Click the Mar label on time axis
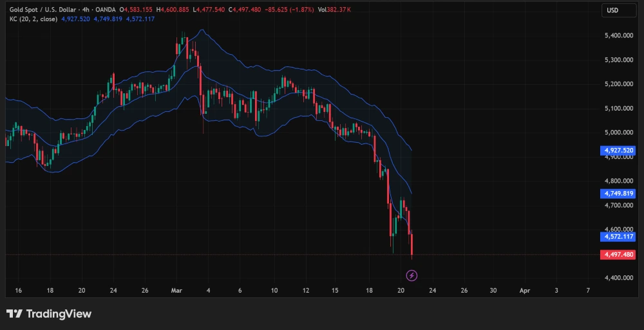Screen dimensions: 644x330 pos(176,290)
